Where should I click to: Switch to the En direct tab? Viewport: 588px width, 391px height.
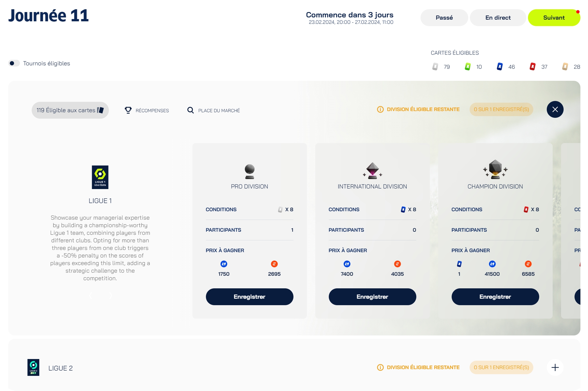click(x=498, y=18)
